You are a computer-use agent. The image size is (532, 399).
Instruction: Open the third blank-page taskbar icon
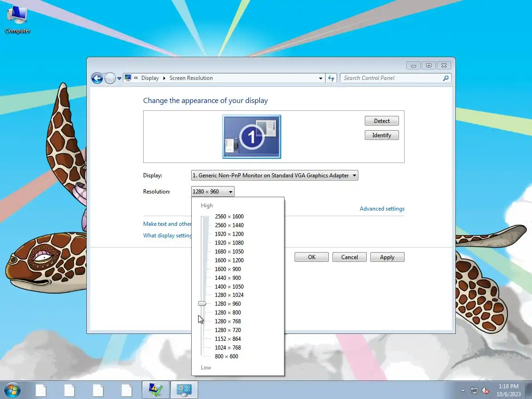98,390
